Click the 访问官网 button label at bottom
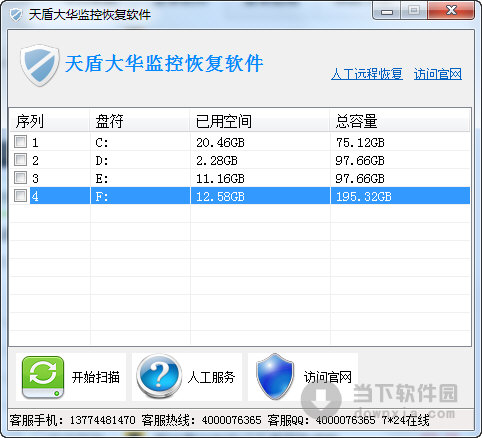The width and height of the screenshot is (482, 438). (x=328, y=377)
